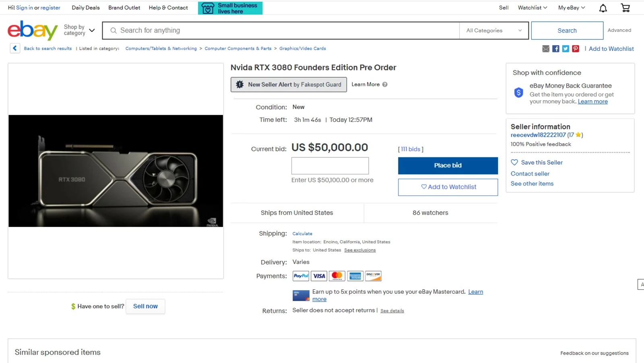The height and width of the screenshot is (363, 644).
Task: Open the Watchlist dropdown
Action: coord(532,8)
